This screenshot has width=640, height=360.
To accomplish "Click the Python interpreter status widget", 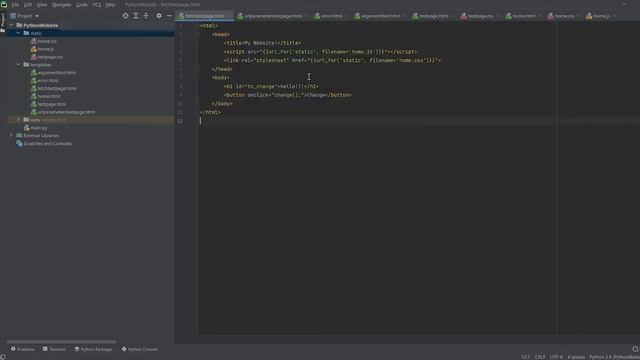I will pos(614,357).
